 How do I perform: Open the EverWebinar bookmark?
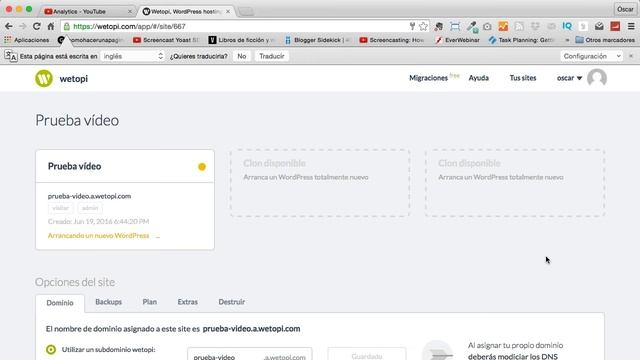pyautogui.click(x=458, y=40)
